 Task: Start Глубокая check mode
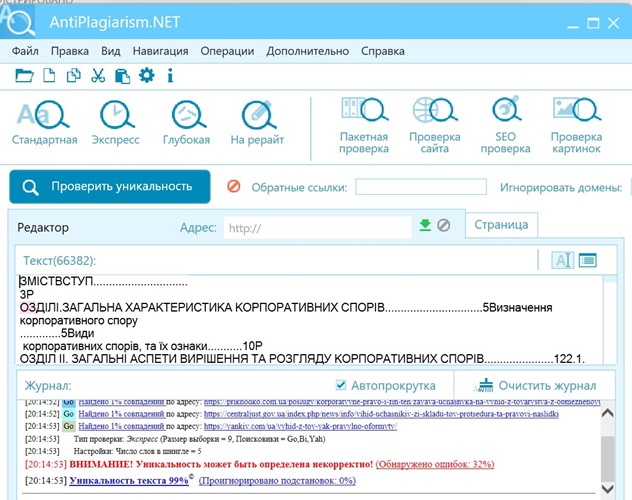(x=187, y=122)
